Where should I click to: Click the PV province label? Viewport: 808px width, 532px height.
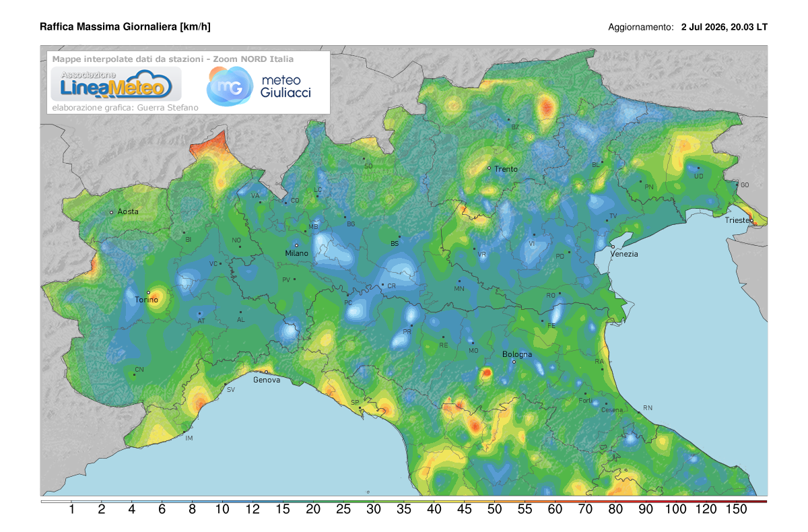point(286,279)
